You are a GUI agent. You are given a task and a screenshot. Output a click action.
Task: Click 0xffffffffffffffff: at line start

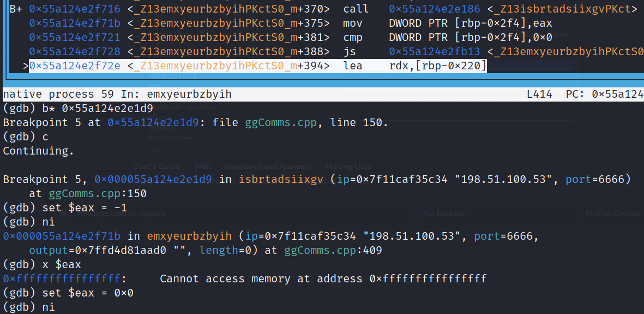(x=65, y=279)
